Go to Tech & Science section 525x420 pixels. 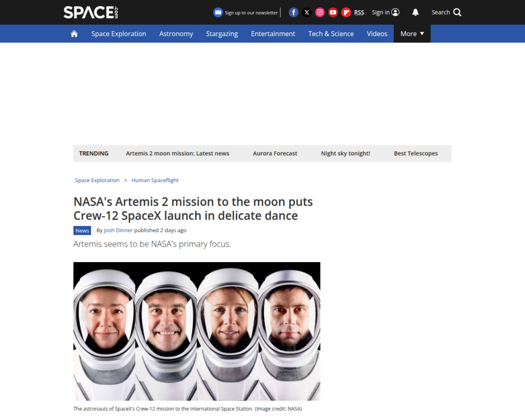click(x=331, y=34)
